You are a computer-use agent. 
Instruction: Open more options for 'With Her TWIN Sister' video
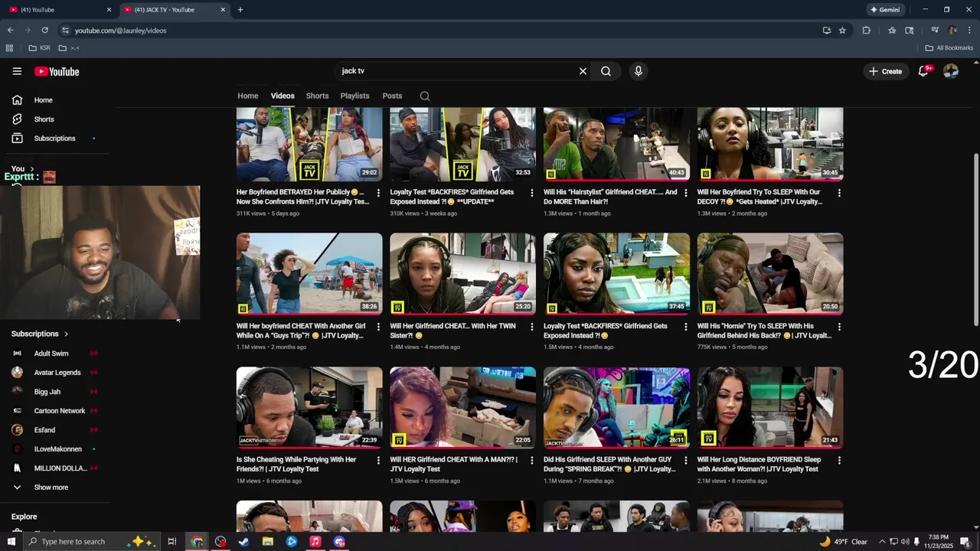click(x=532, y=327)
